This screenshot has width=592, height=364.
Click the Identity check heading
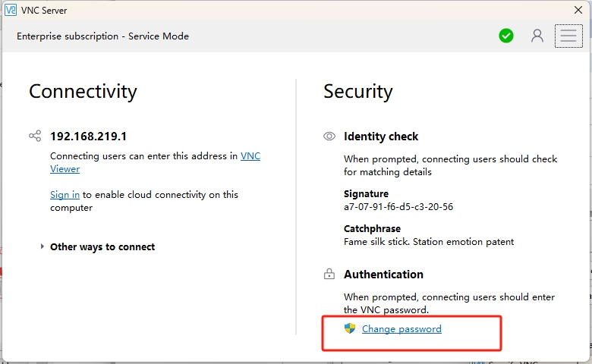tap(381, 136)
